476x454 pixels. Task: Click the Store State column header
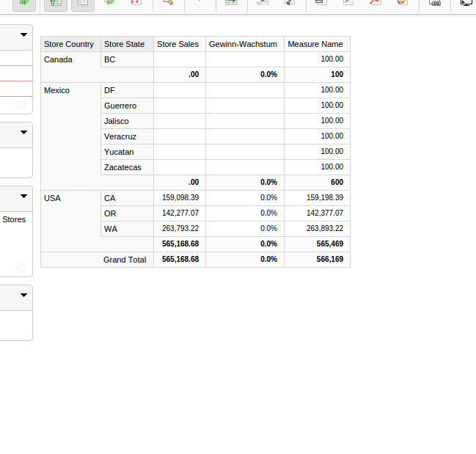click(127, 44)
